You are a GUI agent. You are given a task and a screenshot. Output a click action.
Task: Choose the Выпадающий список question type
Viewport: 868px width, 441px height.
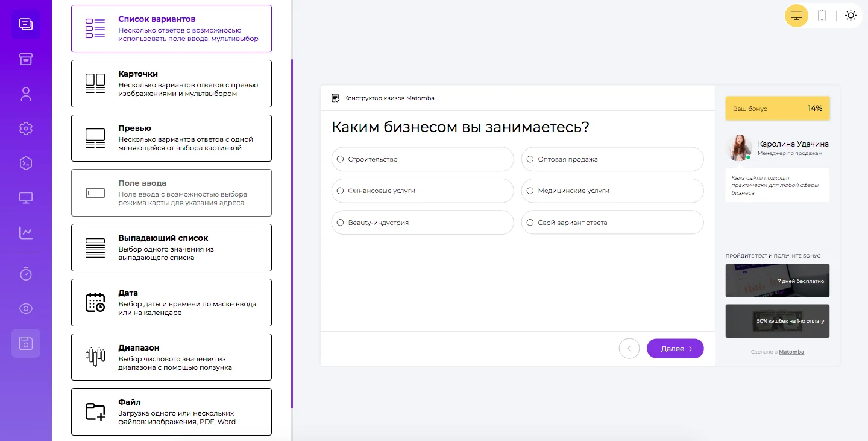coord(171,247)
